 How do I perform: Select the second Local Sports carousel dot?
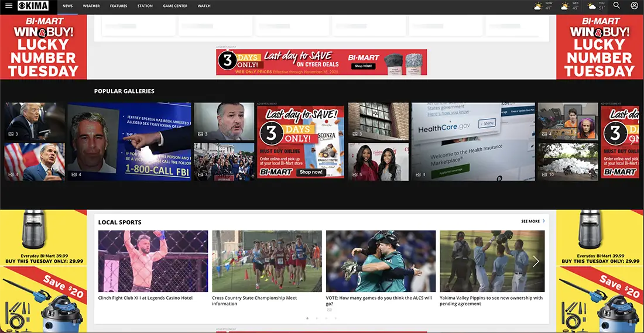click(x=317, y=318)
